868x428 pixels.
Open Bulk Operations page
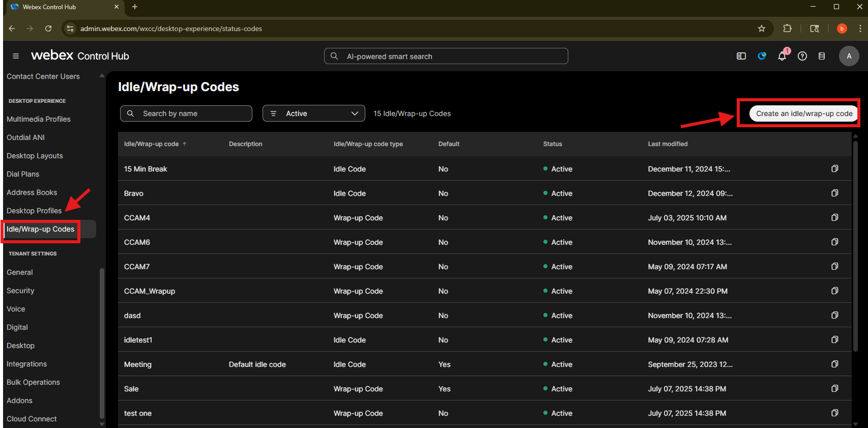(x=33, y=382)
